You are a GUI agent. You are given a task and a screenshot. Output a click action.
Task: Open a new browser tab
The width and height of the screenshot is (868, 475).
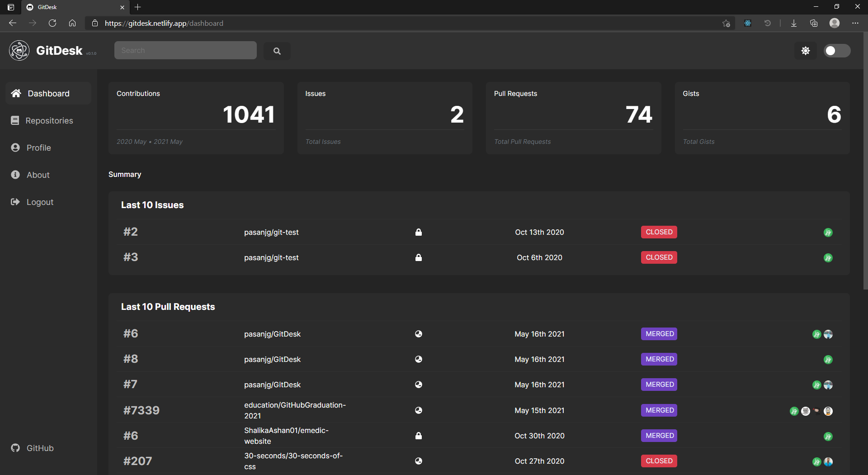138,7
